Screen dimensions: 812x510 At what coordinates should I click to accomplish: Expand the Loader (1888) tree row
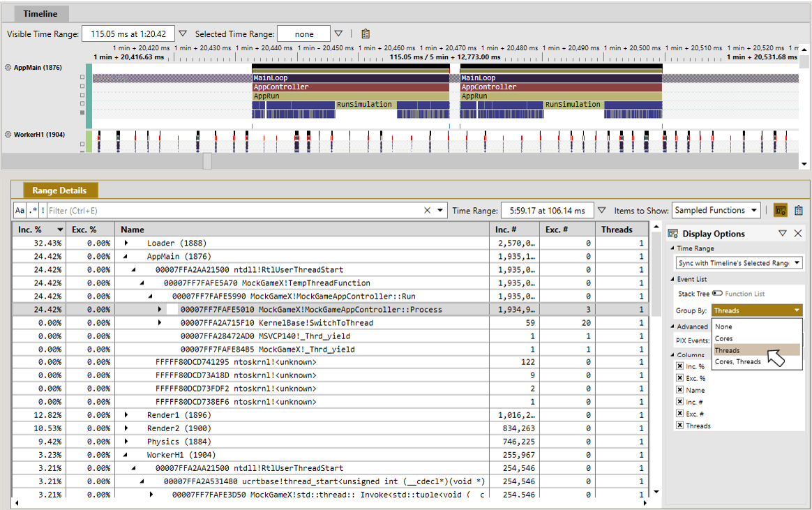click(126, 243)
